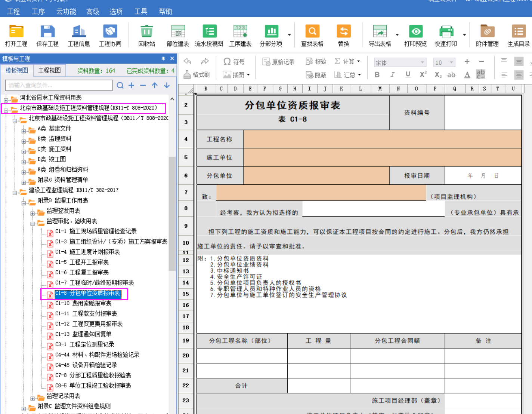Activate the 格式刷 format painter
The width and height of the screenshot is (532, 414).
pyautogui.click(x=197, y=75)
